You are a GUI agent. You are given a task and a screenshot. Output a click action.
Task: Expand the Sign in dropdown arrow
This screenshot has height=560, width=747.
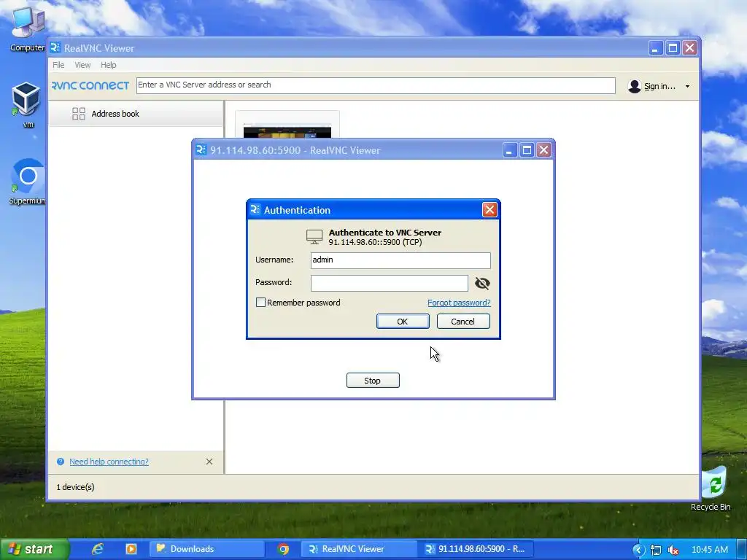click(687, 87)
